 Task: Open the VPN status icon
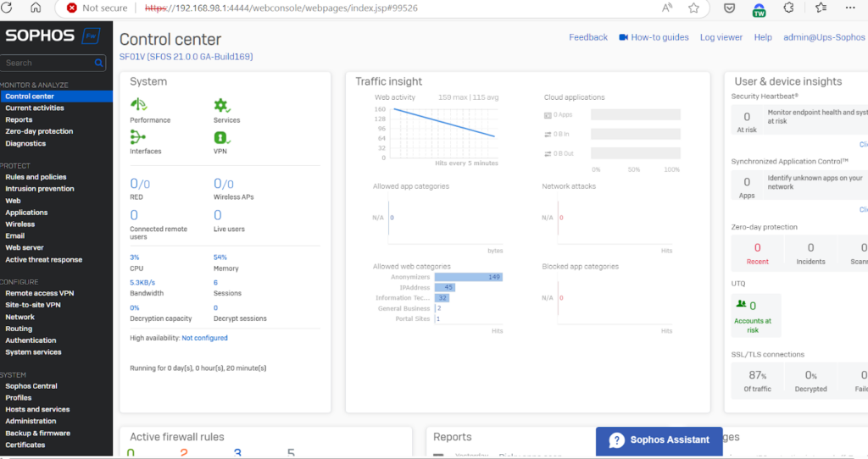tap(221, 136)
